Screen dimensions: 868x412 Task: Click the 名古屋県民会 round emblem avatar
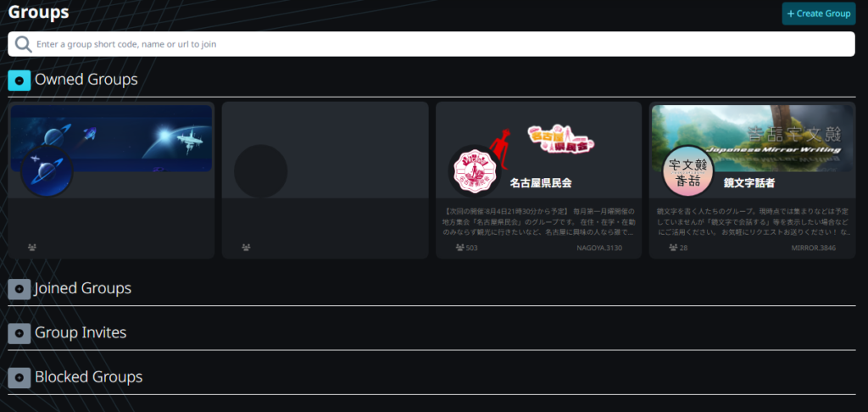475,171
